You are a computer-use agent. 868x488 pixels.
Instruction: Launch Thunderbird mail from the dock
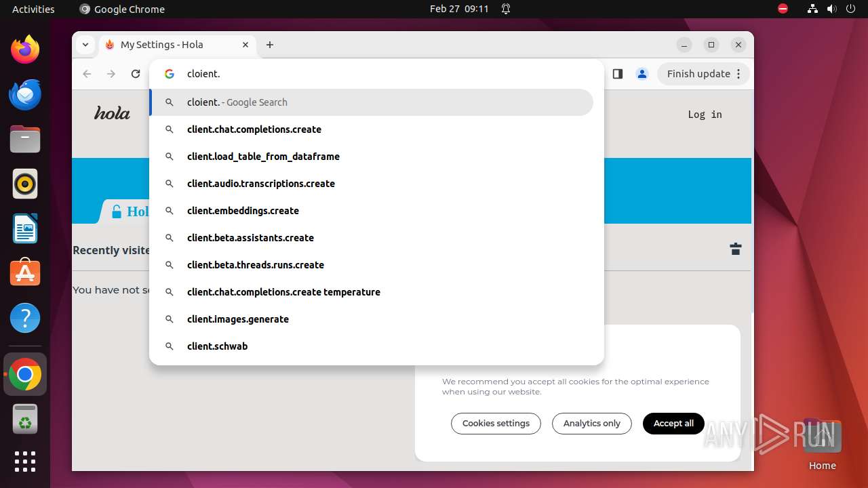25,94
